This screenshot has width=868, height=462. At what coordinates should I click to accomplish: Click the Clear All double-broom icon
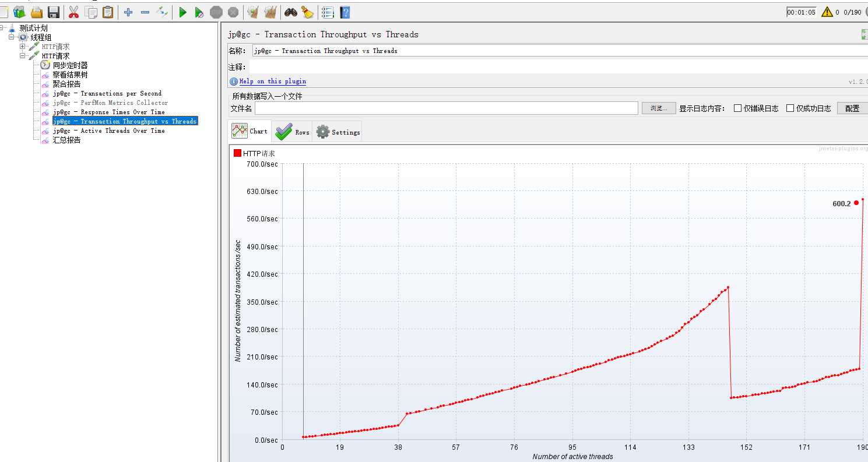(270, 12)
